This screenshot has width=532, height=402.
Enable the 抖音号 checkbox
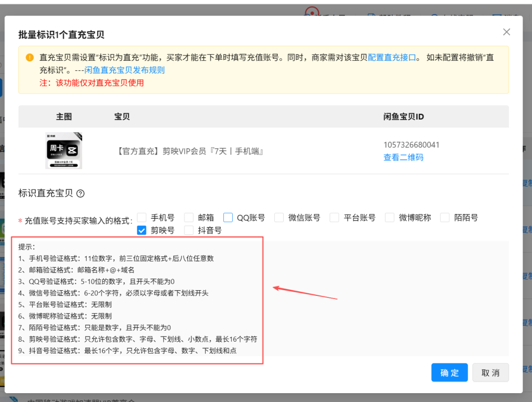189,230
